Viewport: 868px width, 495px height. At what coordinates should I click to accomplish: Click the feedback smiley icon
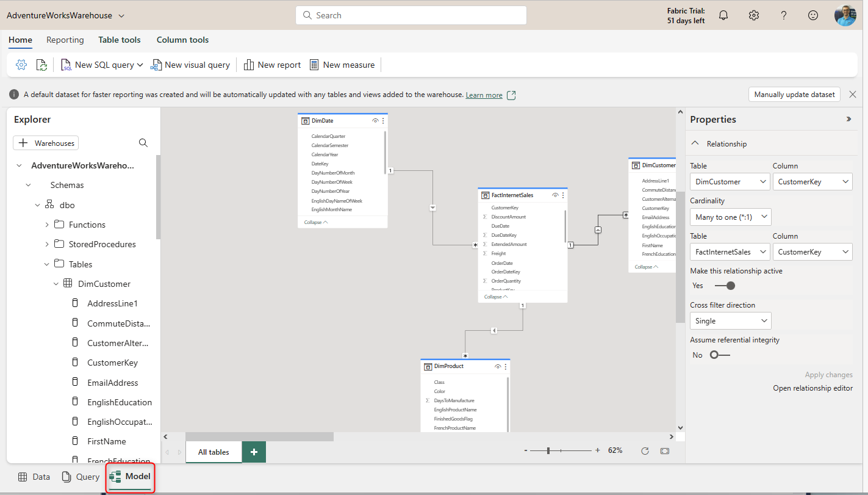(813, 15)
